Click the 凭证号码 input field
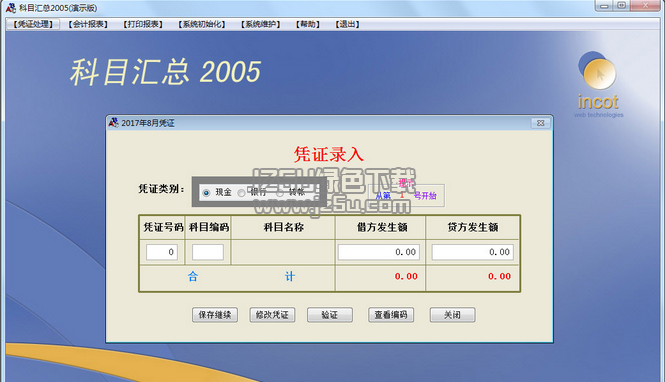This screenshot has width=665, height=382. tap(162, 252)
